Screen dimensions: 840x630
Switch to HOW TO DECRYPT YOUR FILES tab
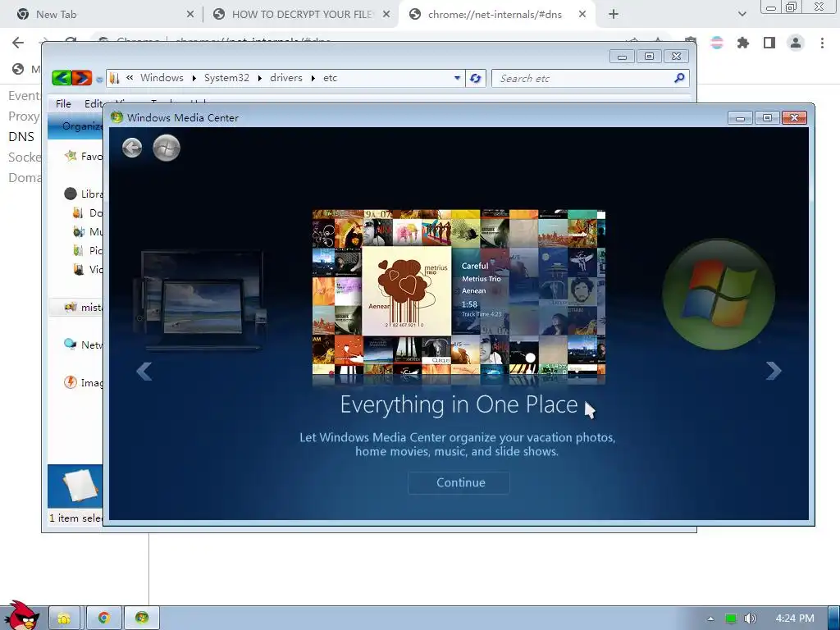(301, 15)
